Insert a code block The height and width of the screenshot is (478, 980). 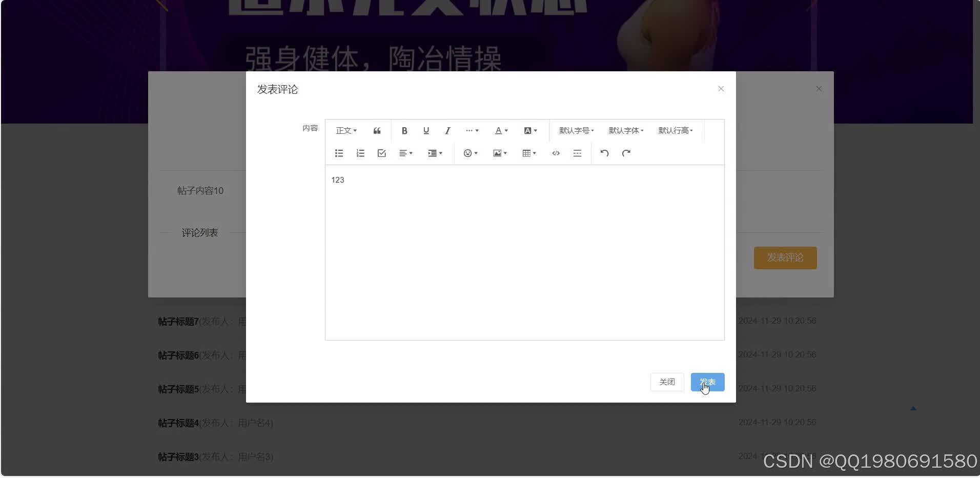[x=556, y=153]
